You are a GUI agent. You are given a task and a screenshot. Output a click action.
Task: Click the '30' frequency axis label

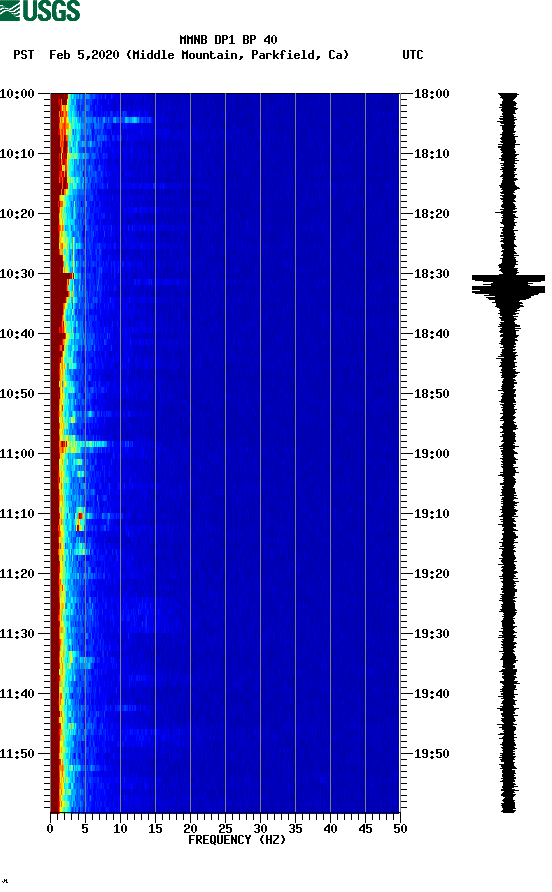[260, 829]
